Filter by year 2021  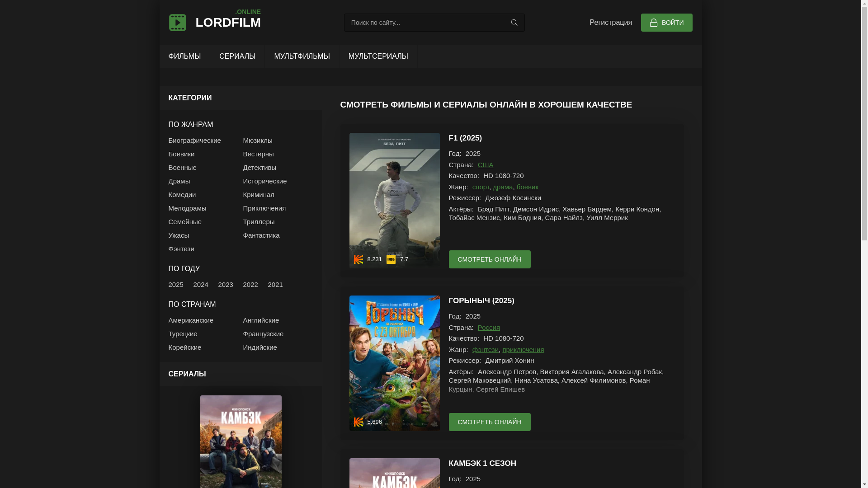(275, 285)
